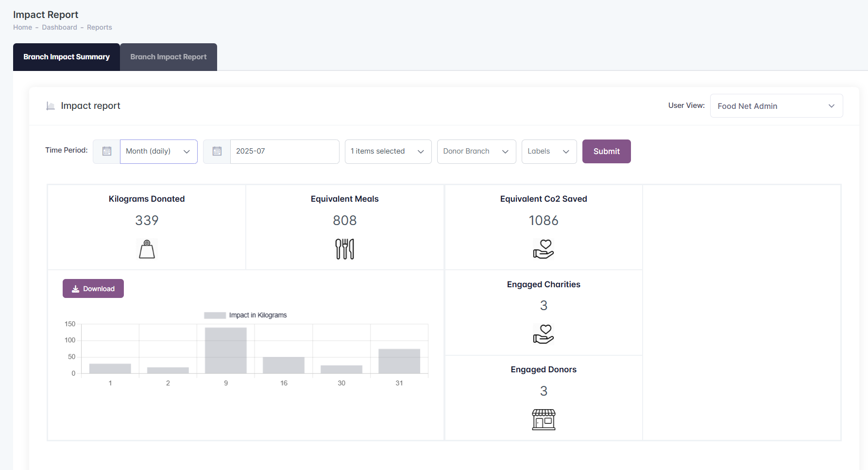Switch to the Branch Impact Report tab

click(168, 57)
